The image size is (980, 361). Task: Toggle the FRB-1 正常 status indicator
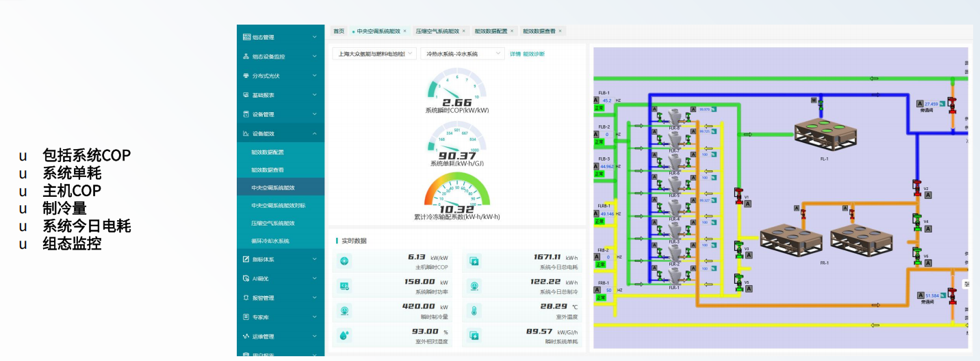600,297
